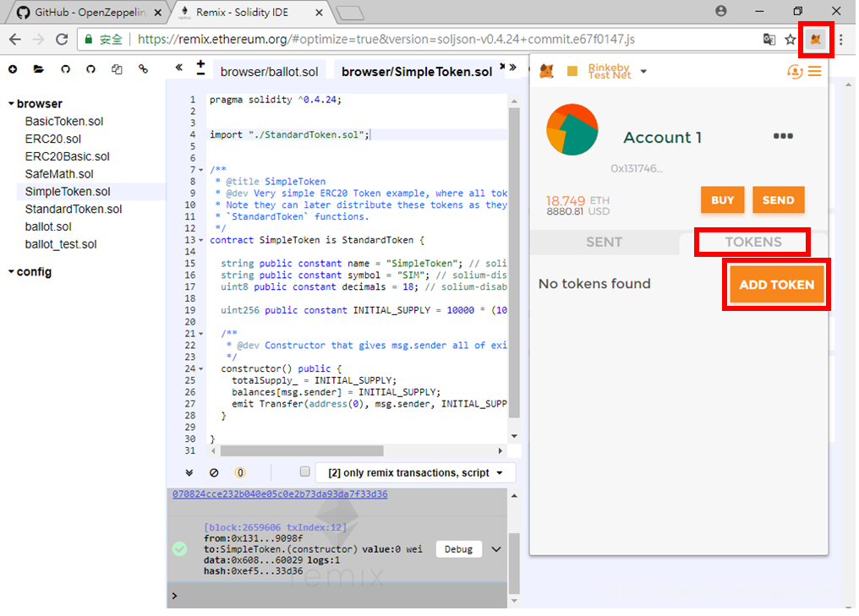Click the ADD TOKEN button
Viewport: 859px width, 616px height.
(777, 285)
